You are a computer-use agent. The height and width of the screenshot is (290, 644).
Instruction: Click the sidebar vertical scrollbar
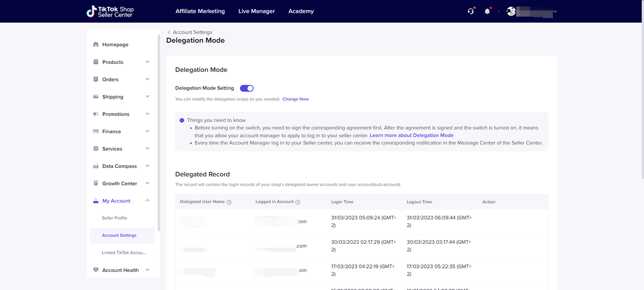pos(159,131)
